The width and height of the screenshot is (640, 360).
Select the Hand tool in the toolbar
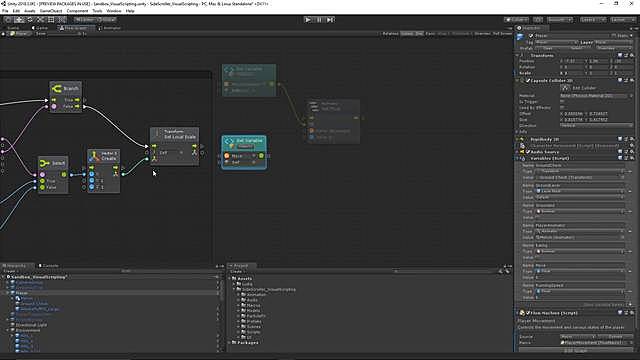(x=8, y=20)
